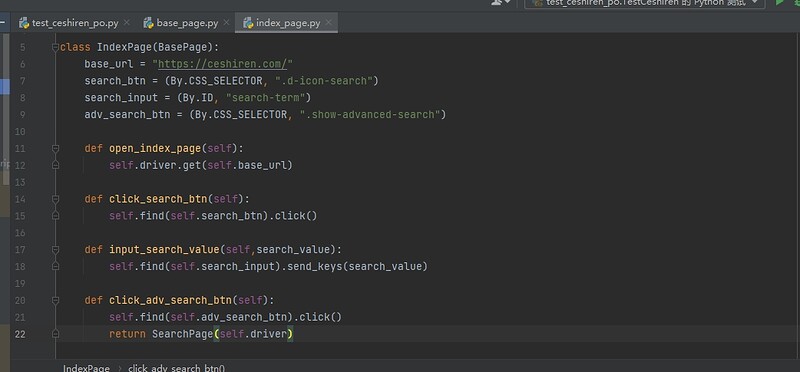Click the ".d-icon-search" string literal
Screen dimensions: 800x372
[324, 81]
